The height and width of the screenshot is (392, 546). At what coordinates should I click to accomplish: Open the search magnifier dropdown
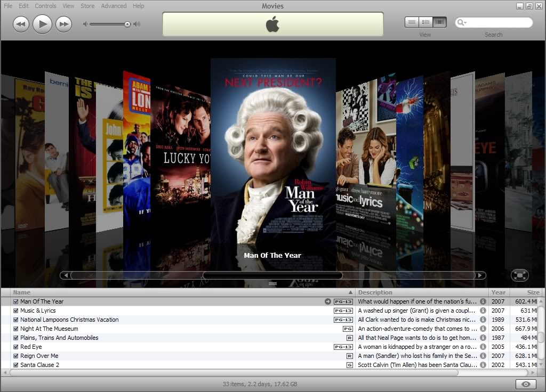462,22
